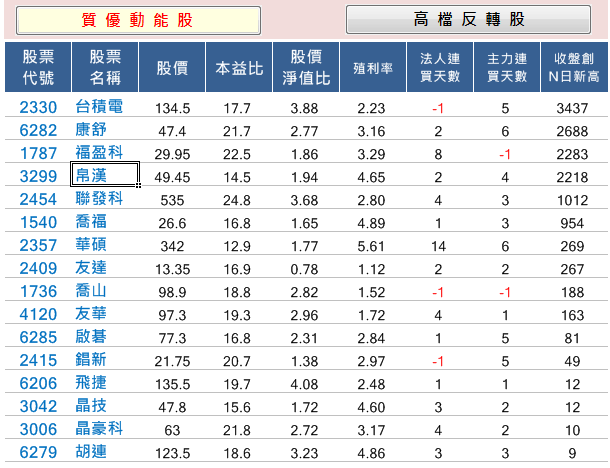Select 康舒 N日新高 value 2688
610x468 pixels.
tap(572, 131)
